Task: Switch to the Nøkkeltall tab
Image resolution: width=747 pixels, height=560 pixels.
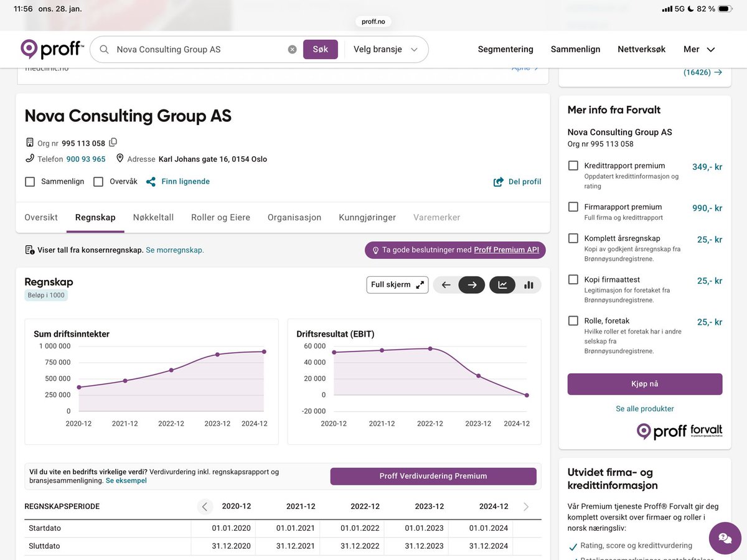Action: point(153,217)
